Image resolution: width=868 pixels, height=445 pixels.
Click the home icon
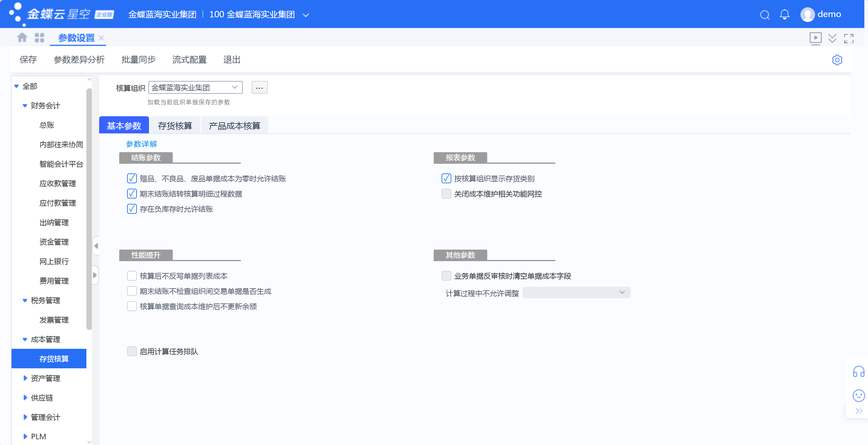tap(22, 37)
